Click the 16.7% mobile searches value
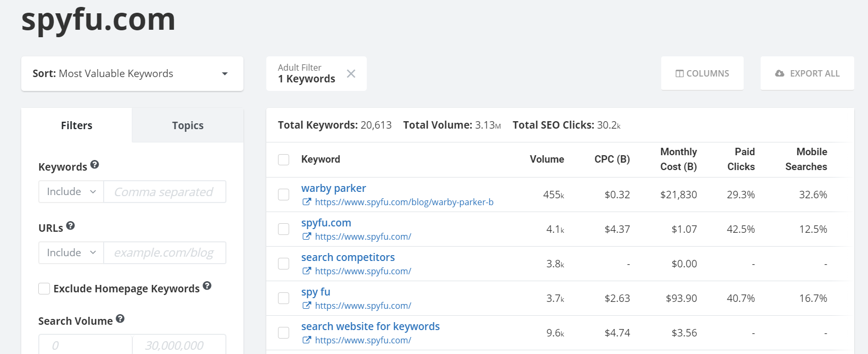868x354 pixels. pyautogui.click(x=813, y=298)
